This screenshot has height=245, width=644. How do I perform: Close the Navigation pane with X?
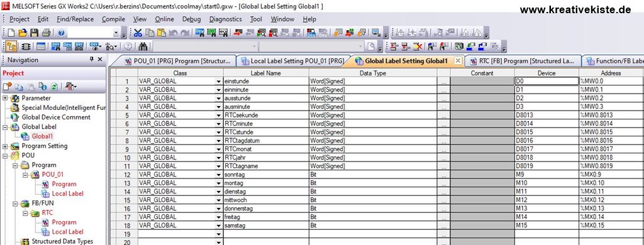coord(100,60)
